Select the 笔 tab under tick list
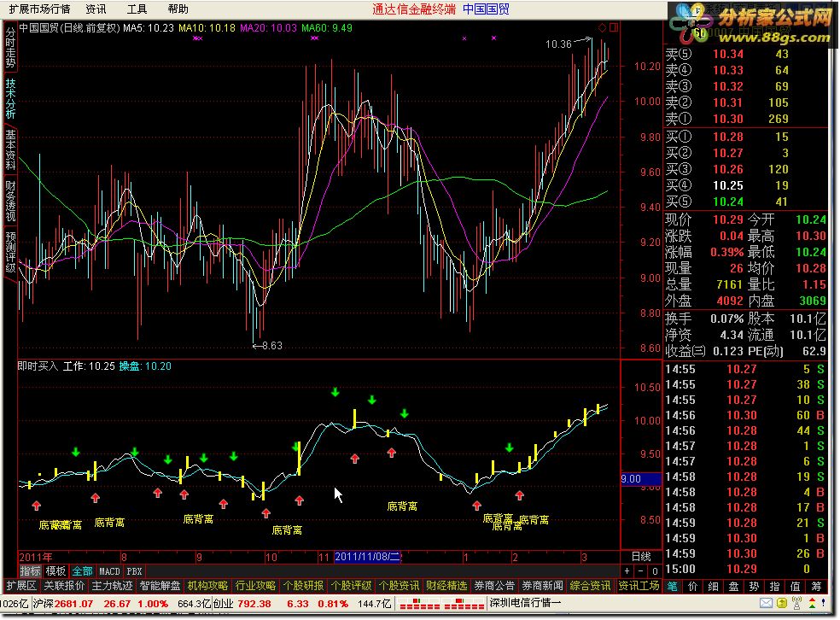This screenshot has height=620, width=840. click(x=672, y=586)
